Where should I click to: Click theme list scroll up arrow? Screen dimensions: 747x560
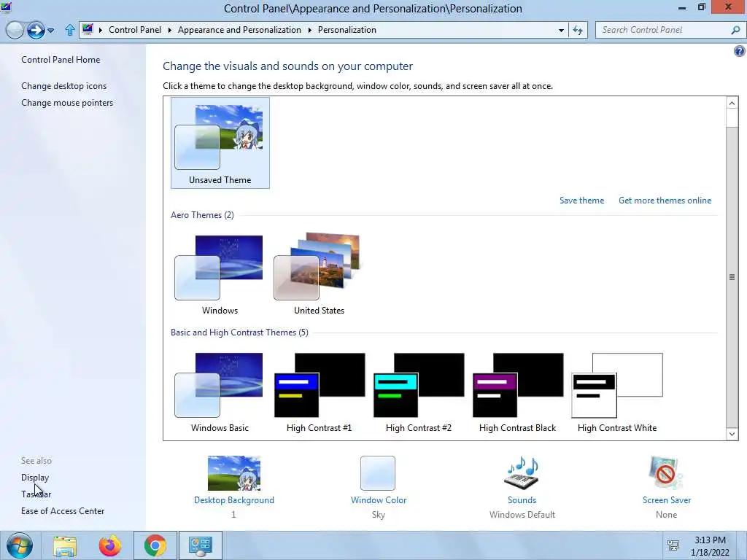click(732, 103)
